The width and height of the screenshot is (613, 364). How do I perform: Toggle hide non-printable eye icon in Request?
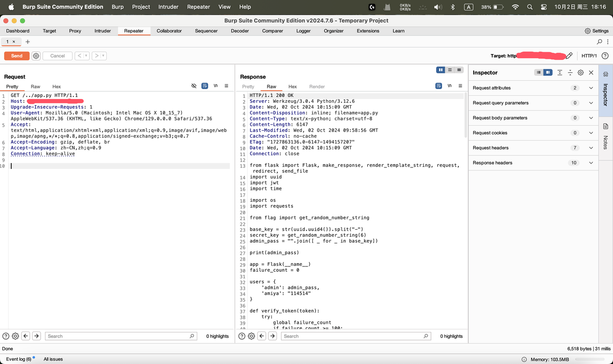pyautogui.click(x=194, y=86)
